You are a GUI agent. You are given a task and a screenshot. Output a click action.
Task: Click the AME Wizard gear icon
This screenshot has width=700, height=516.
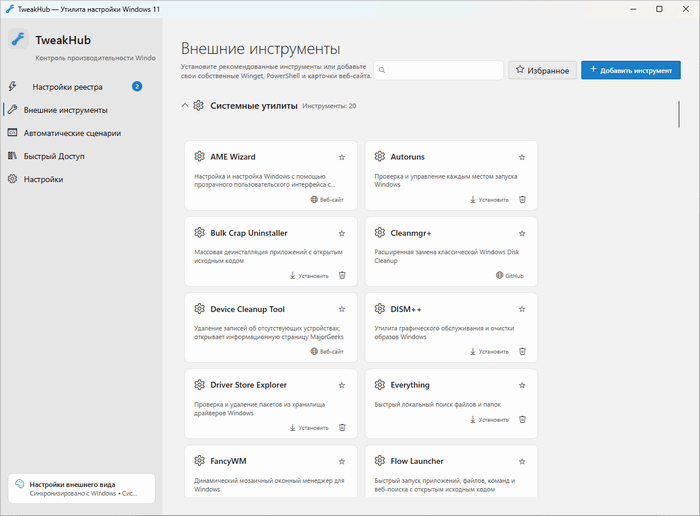pyautogui.click(x=199, y=156)
